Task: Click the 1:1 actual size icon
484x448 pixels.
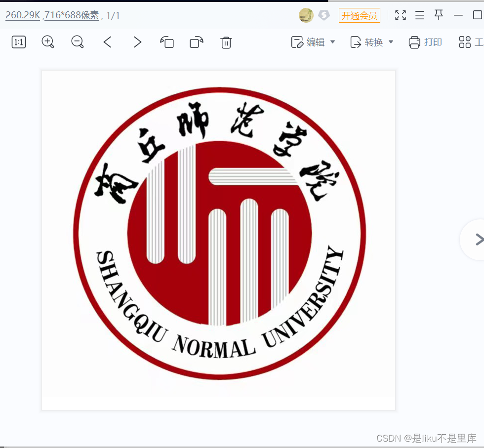Action: (19, 42)
